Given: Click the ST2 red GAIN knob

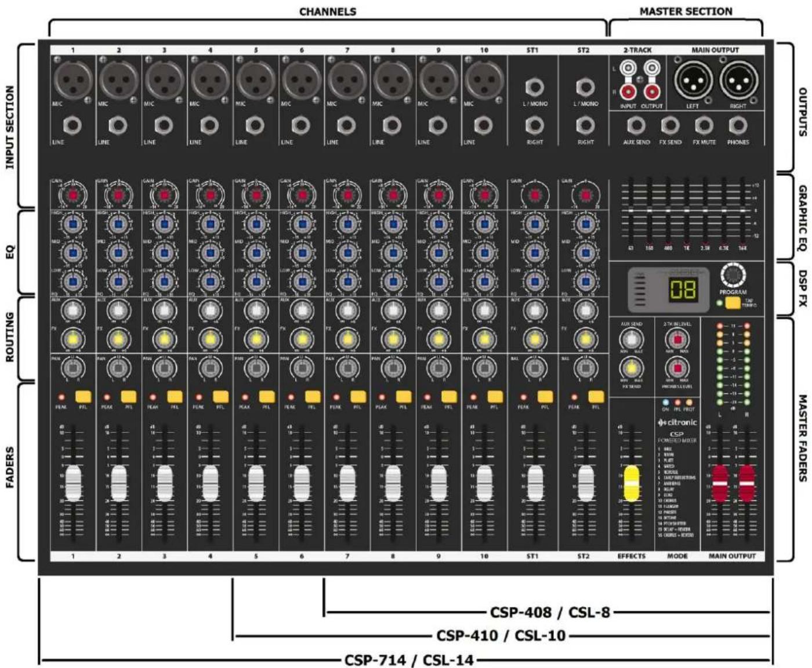Looking at the screenshot, I should pyautogui.click(x=585, y=194).
